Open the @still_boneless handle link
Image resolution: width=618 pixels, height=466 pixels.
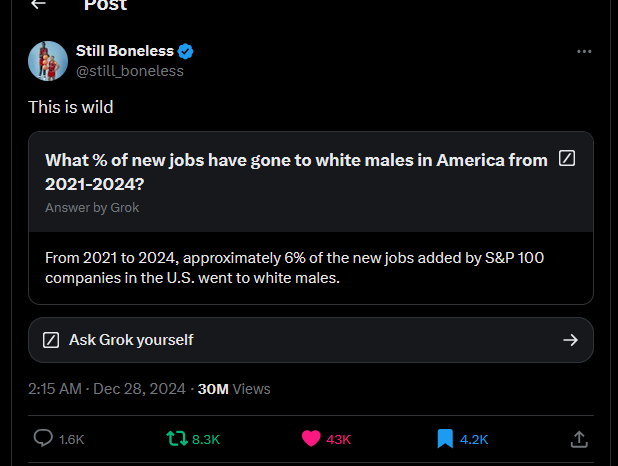(x=129, y=71)
